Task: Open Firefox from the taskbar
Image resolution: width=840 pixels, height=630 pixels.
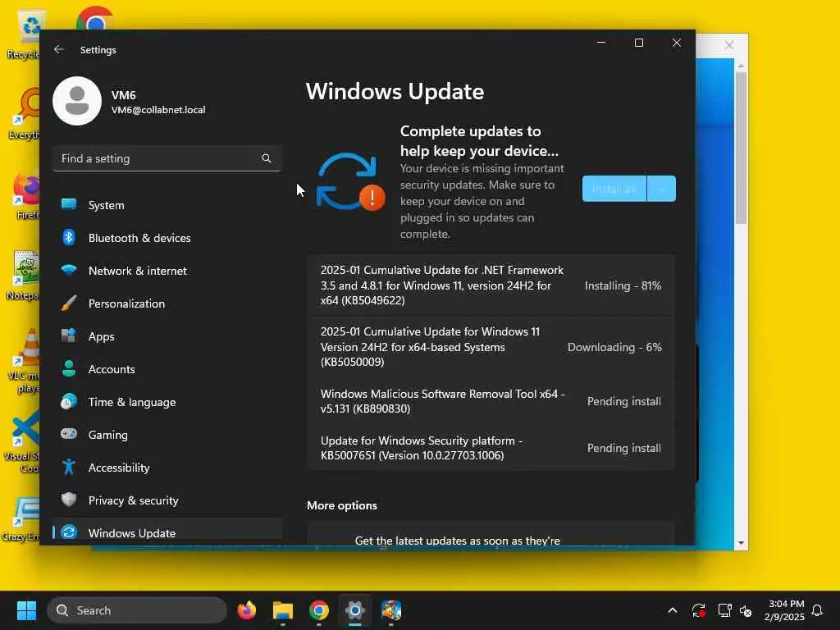Action: pos(246,610)
